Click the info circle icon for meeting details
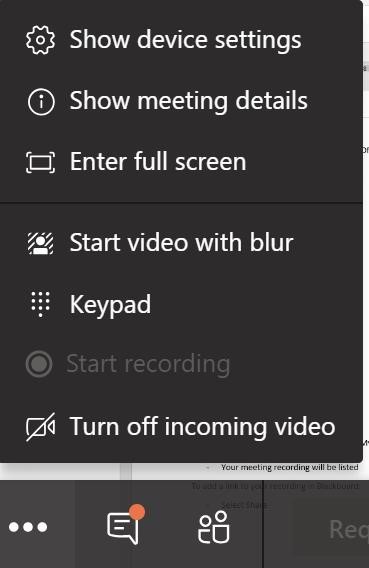369x568 pixels. 41,102
